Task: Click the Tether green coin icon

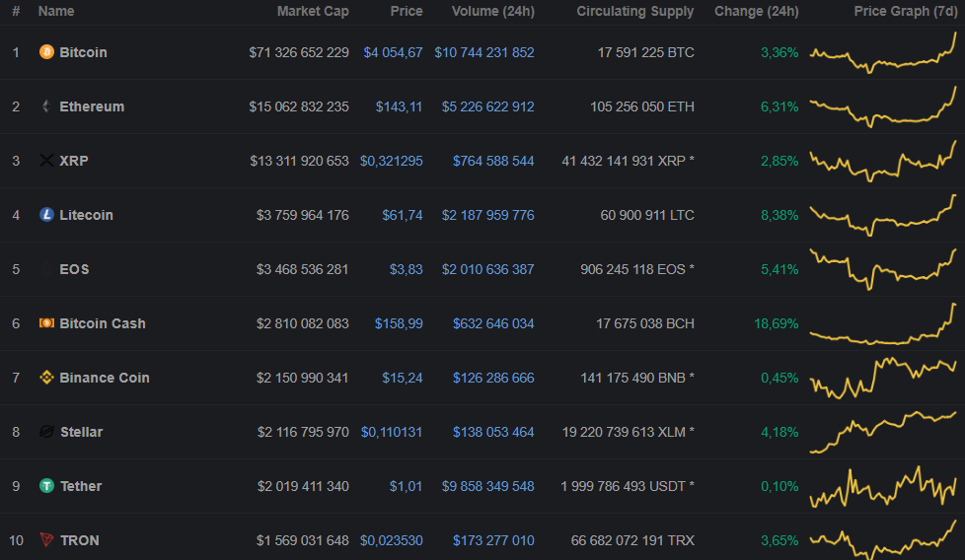Action: click(x=46, y=486)
